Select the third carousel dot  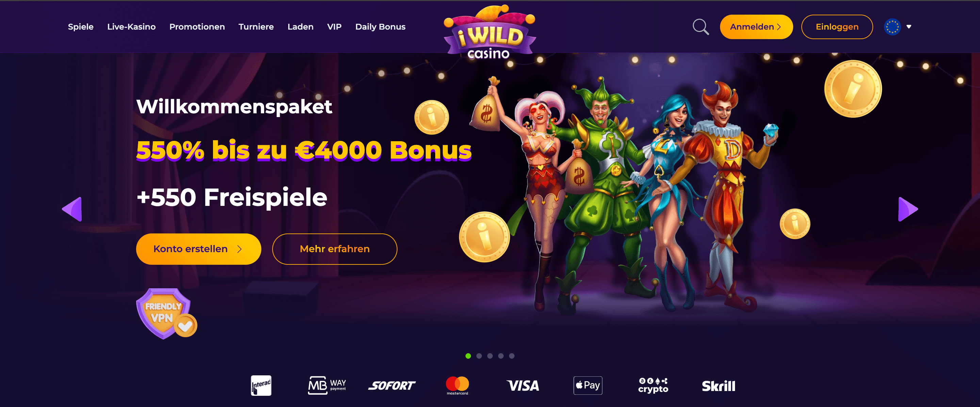pyautogui.click(x=490, y=356)
